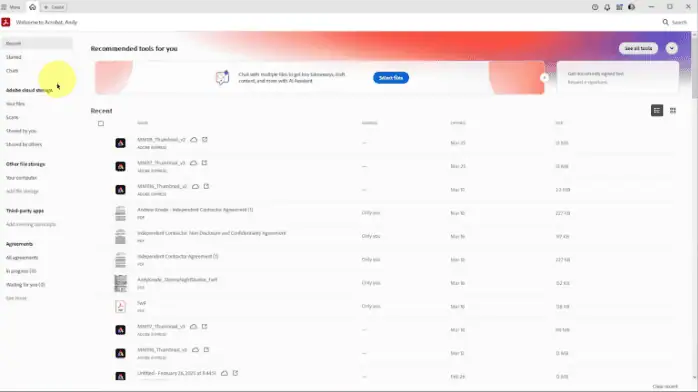
Task: Click the Select files button
Action: (x=391, y=78)
